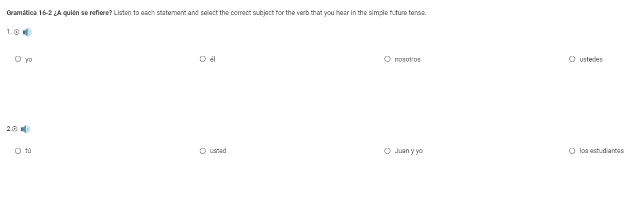Screen dimensions: 644x212
Task: Play audio for statement 2
Action: (x=15, y=129)
